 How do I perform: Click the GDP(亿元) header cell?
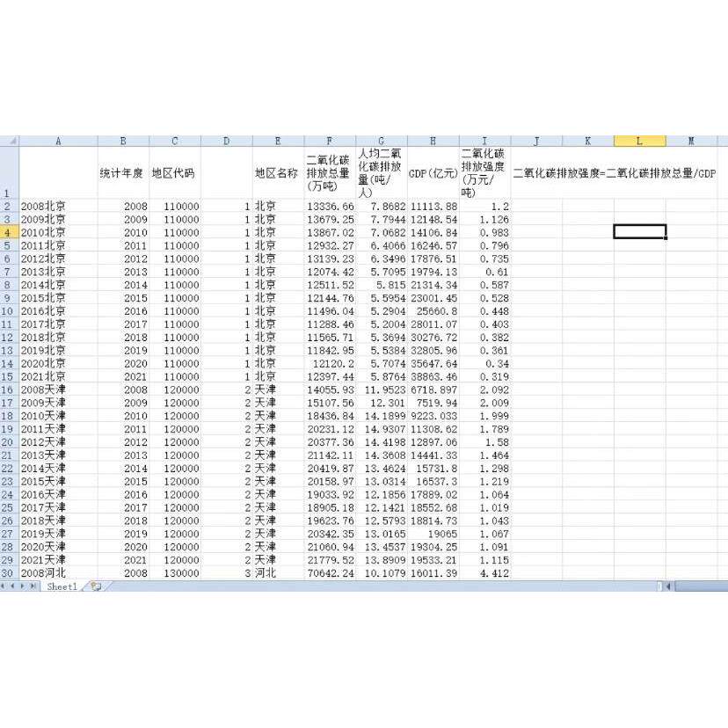(x=433, y=172)
